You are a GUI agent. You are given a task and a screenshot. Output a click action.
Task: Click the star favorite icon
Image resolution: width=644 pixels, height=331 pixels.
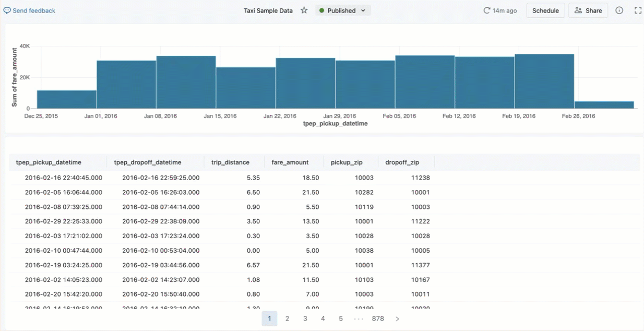tap(304, 10)
